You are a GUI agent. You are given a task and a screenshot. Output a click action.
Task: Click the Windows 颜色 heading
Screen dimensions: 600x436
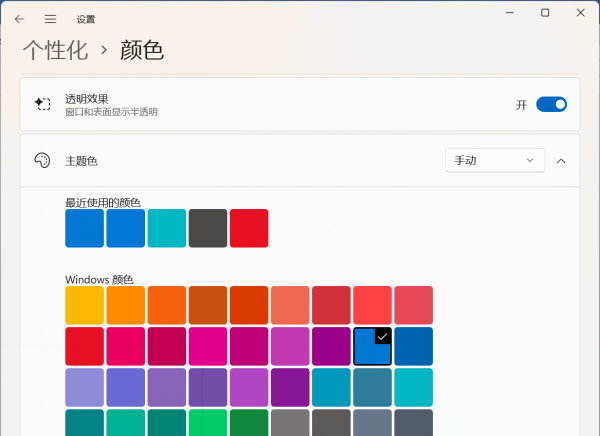[99, 279]
